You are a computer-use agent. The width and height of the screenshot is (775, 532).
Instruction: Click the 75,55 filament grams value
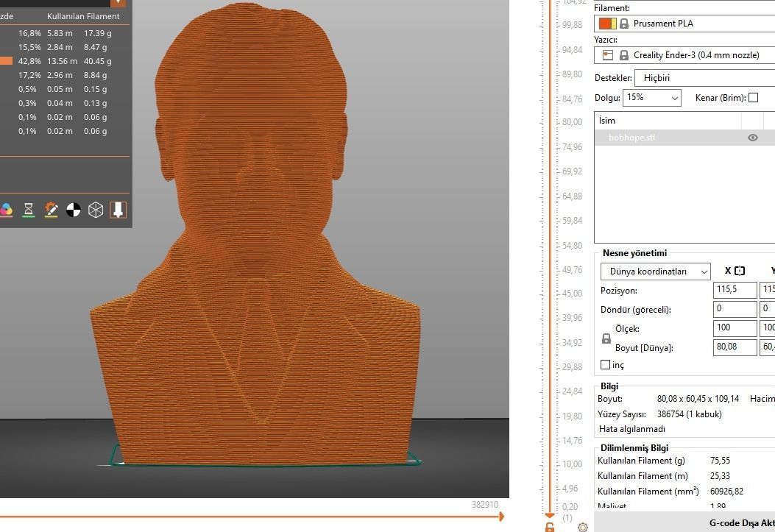[x=720, y=461]
